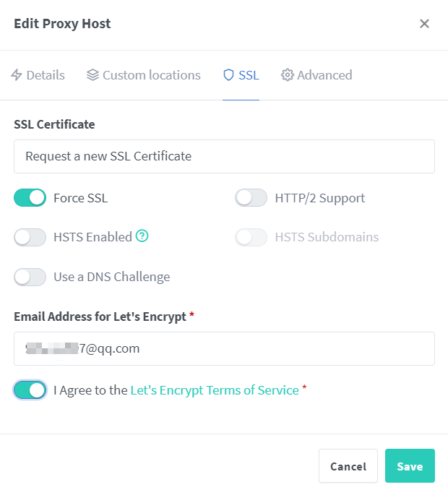The image size is (448, 495).
Task: Open the Custom locations tab
Action: point(143,75)
